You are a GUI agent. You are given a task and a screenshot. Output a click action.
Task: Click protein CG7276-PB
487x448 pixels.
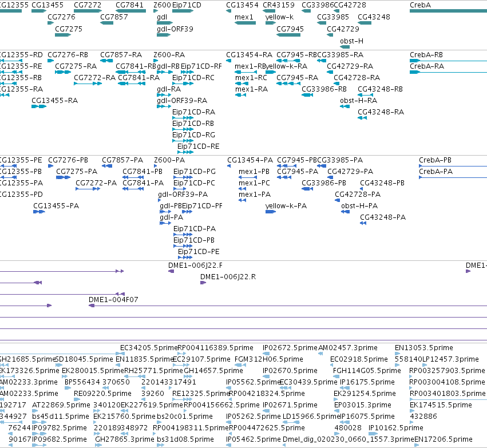[x=68, y=160]
